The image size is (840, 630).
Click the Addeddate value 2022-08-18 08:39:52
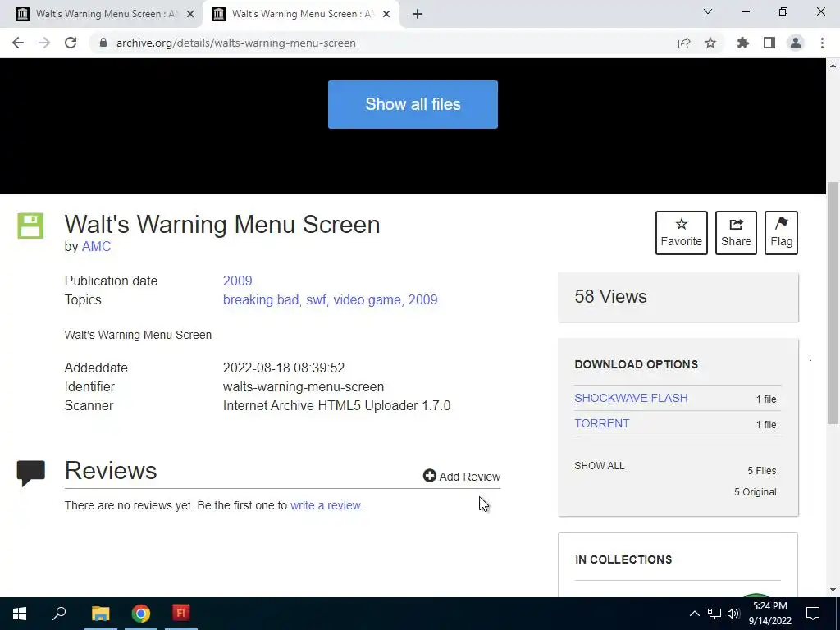(x=283, y=368)
